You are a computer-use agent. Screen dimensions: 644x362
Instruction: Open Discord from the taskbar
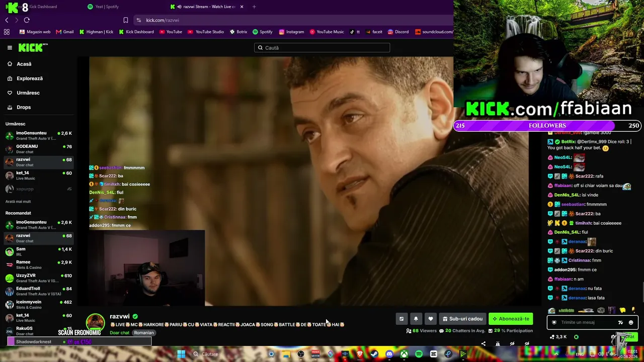click(389, 354)
